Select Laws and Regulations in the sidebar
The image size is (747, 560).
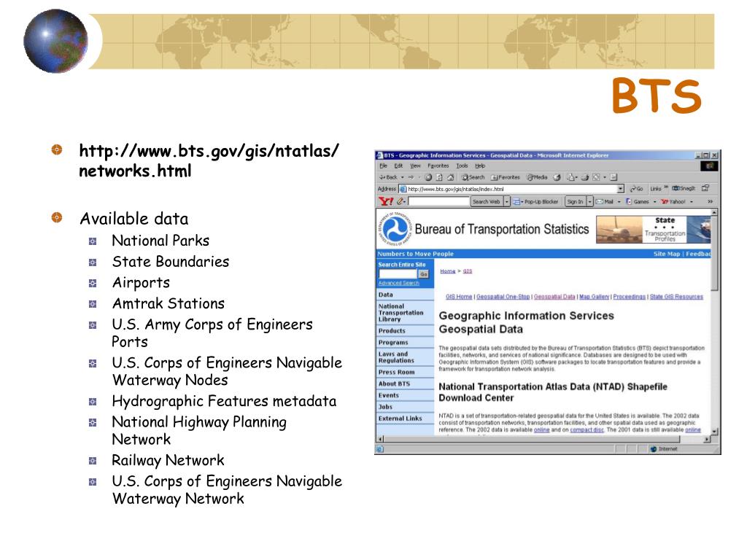point(396,357)
